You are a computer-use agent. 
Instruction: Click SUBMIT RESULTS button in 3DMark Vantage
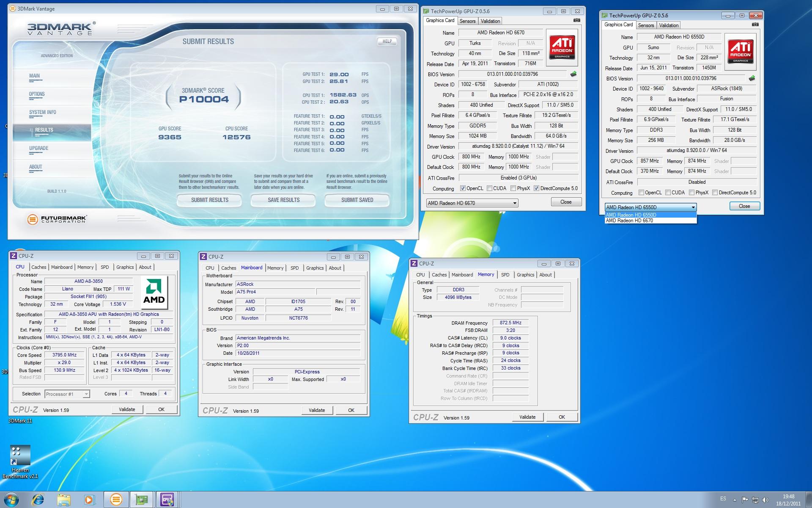pyautogui.click(x=209, y=200)
